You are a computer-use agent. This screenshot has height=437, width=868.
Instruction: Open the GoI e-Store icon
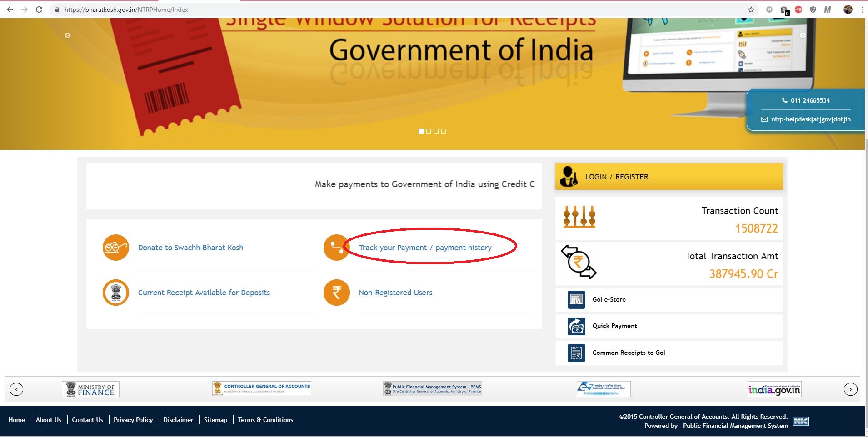[x=576, y=300]
